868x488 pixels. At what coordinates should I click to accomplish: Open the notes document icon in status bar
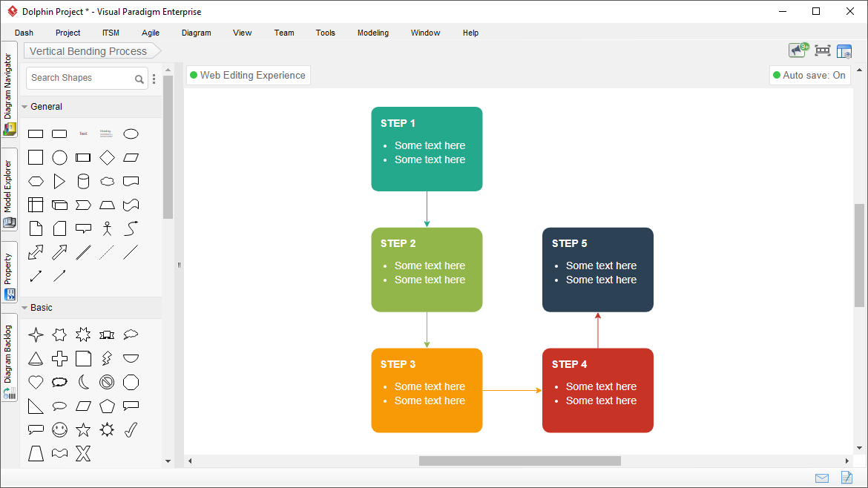point(846,477)
